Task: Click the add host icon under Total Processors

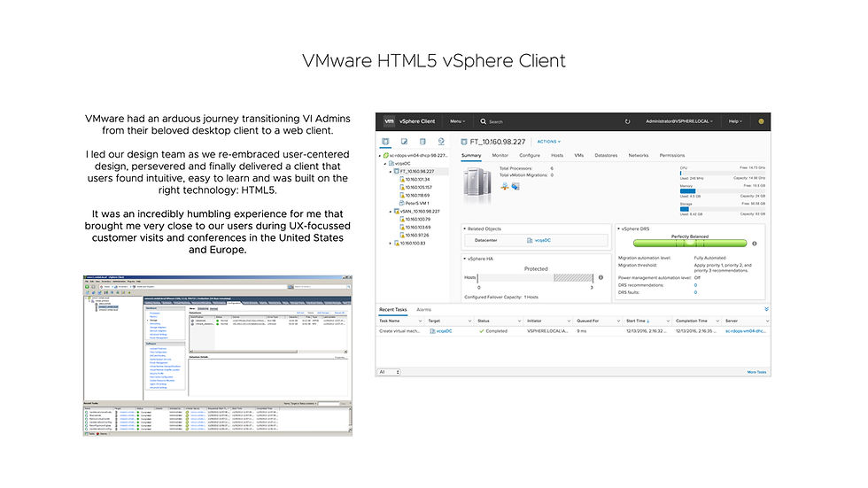Action: (x=504, y=187)
